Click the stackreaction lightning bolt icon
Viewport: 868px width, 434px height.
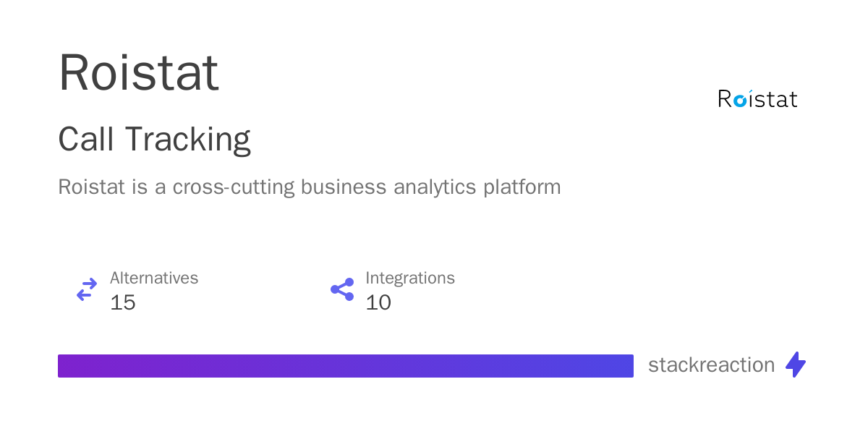click(796, 365)
